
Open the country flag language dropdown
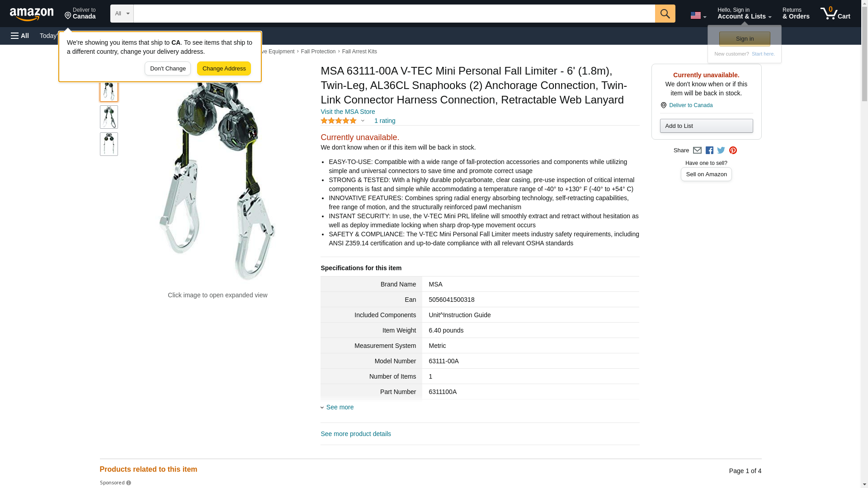(x=698, y=15)
